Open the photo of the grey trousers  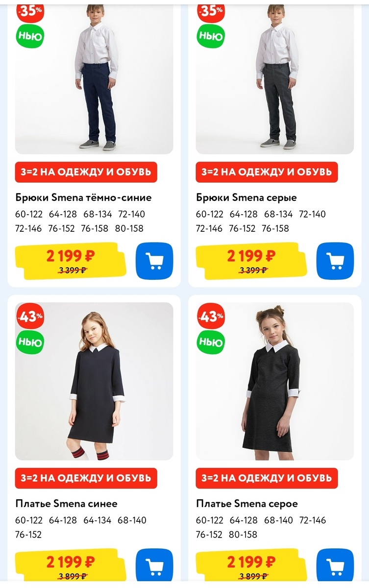pos(275,77)
